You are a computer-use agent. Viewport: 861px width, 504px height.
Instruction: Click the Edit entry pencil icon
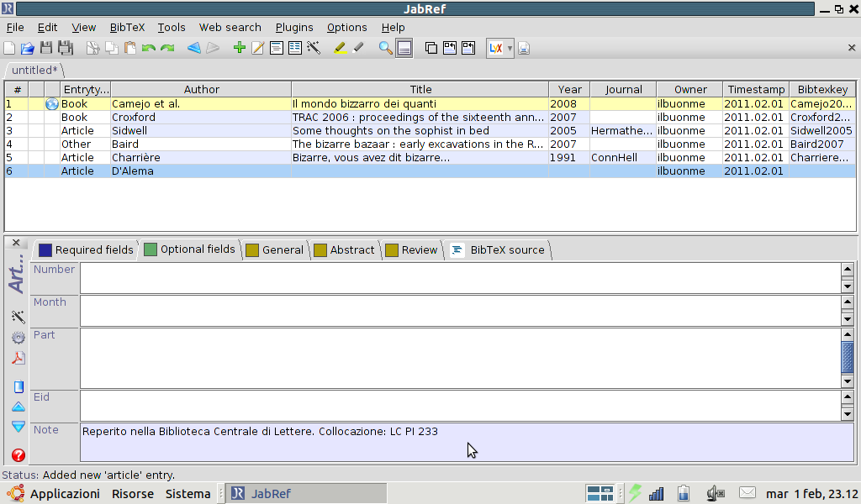257,48
